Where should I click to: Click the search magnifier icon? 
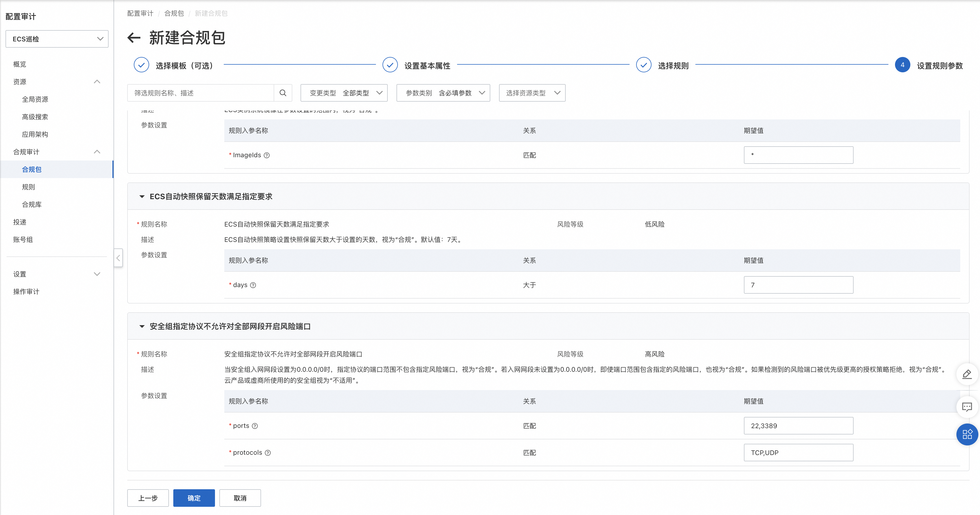click(283, 93)
